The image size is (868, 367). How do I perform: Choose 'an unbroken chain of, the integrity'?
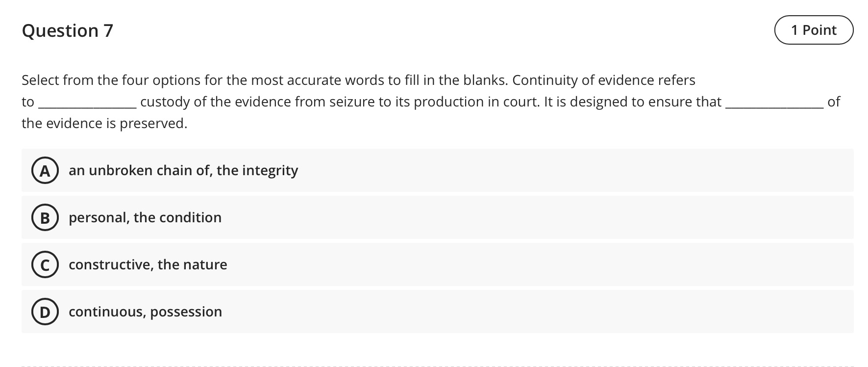tap(183, 171)
